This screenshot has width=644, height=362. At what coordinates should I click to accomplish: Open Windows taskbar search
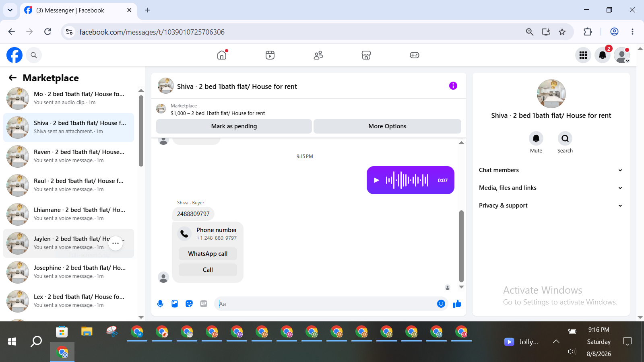[x=36, y=341]
